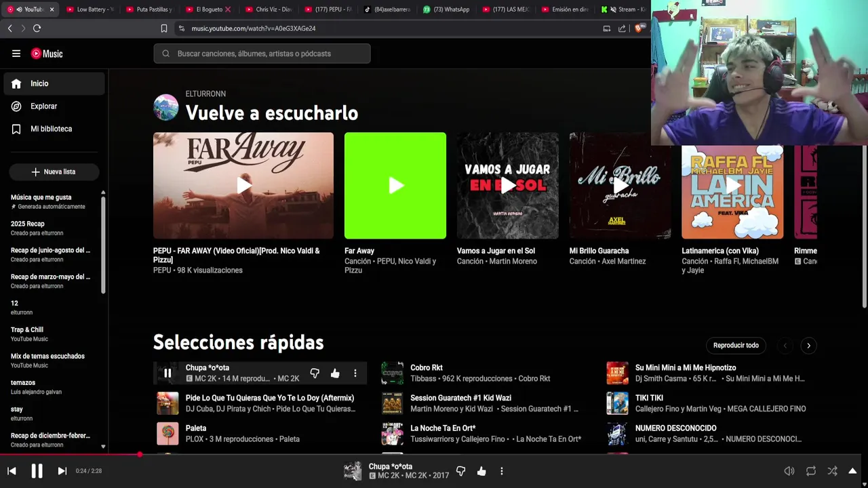Play Su Mini Mini a Mi Me Hipnotizo
Viewport: 868px width, 488px height.
tap(617, 373)
